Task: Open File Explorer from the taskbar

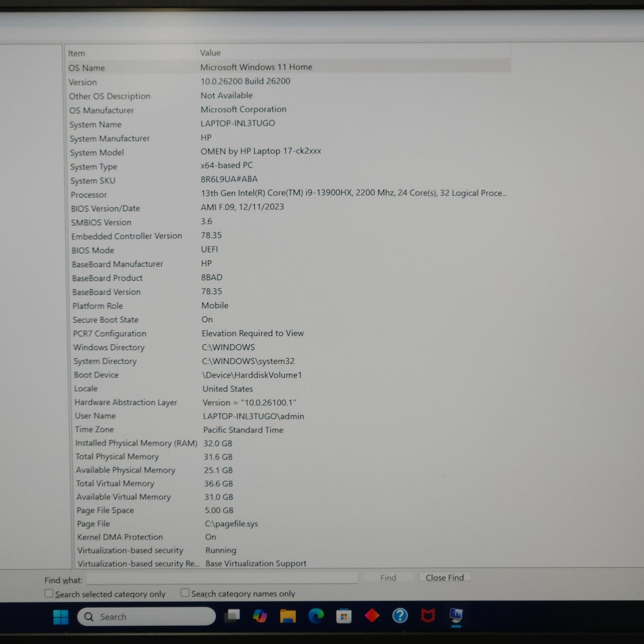Action: click(288, 616)
